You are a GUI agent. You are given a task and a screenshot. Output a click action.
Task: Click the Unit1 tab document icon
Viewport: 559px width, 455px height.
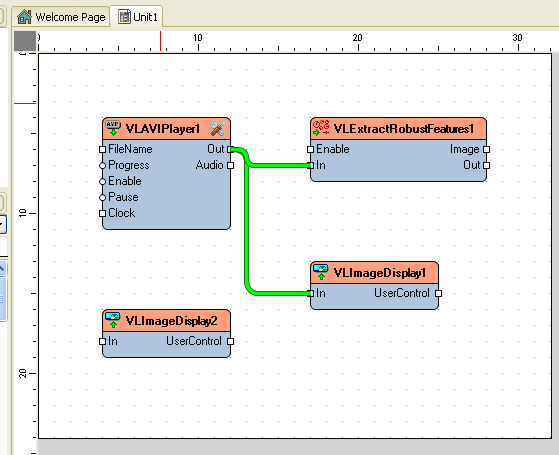(124, 16)
